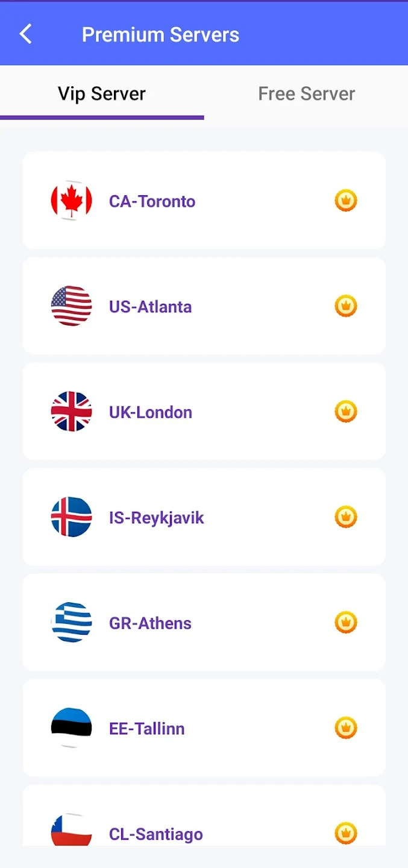Tap the crown badge on IS-Reykjavik row
Viewport: 408px width, 868px height.
coord(345,517)
